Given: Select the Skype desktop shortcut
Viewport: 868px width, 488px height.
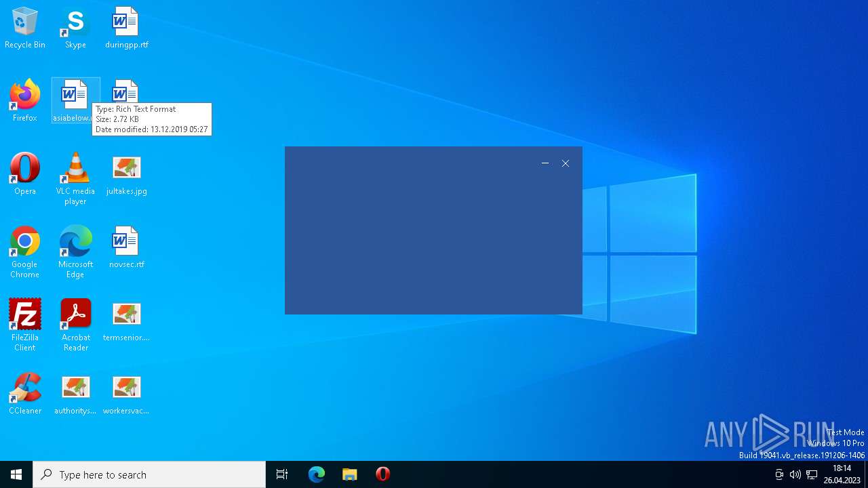Looking at the screenshot, I should [x=75, y=28].
